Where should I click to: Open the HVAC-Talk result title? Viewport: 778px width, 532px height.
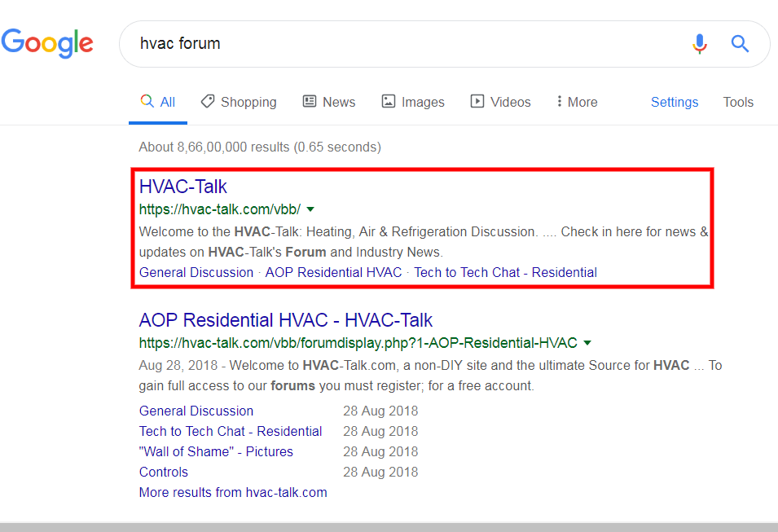tap(182, 187)
